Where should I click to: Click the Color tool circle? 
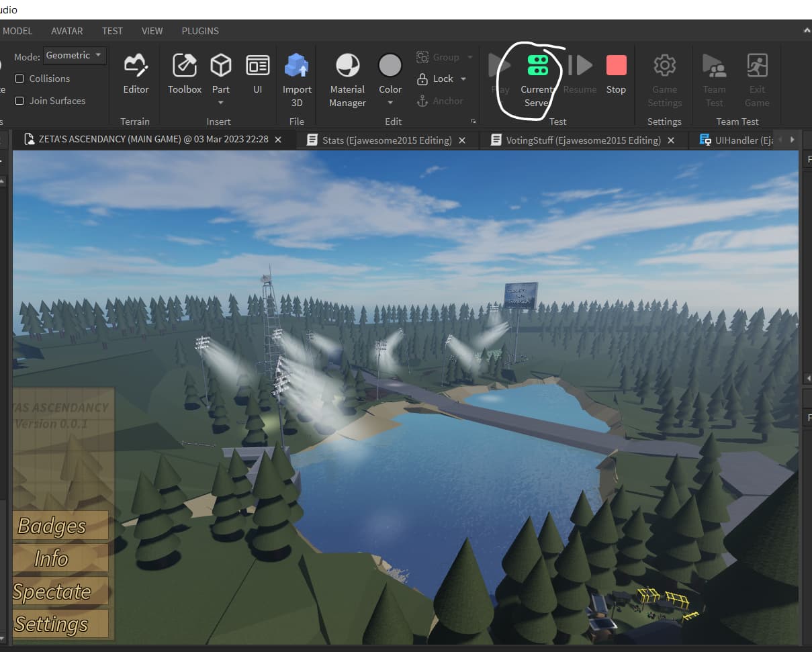390,65
